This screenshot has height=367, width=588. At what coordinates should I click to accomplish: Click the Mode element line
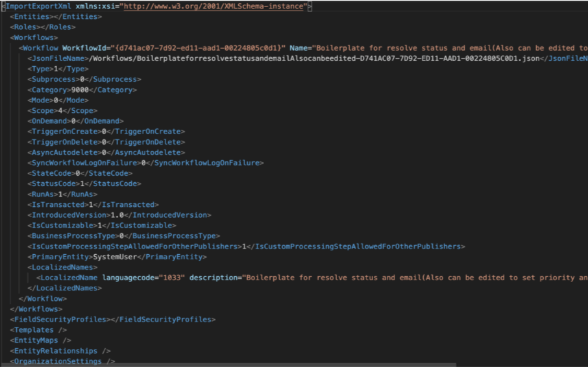click(x=58, y=101)
